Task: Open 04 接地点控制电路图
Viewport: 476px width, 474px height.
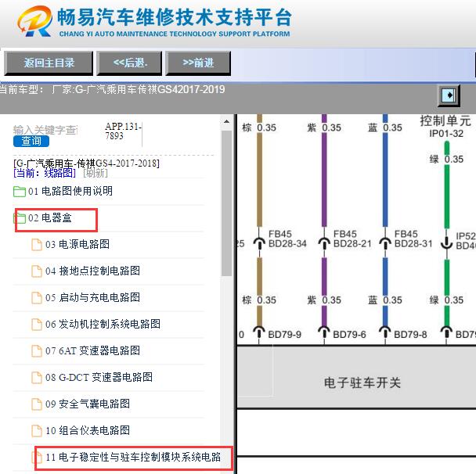Action: (x=92, y=271)
